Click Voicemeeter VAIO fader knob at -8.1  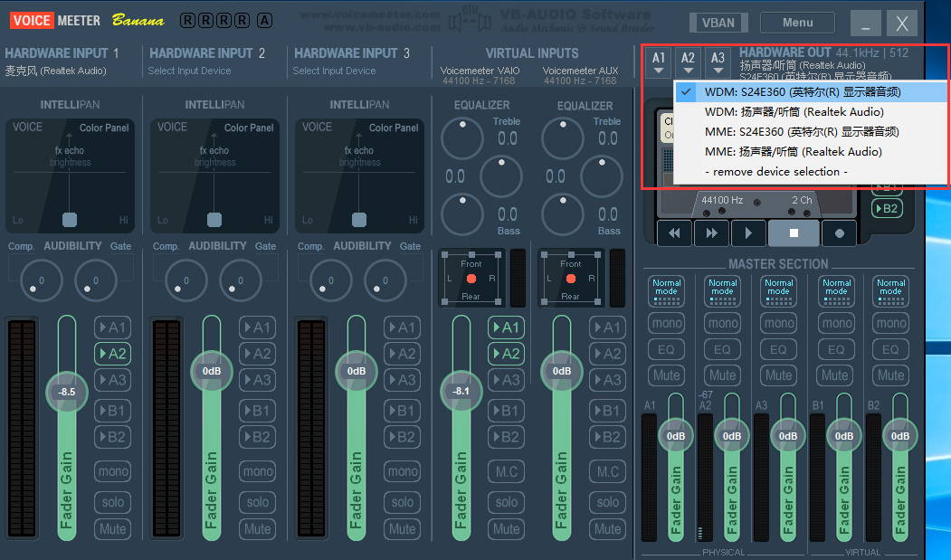[x=461, y=392]
